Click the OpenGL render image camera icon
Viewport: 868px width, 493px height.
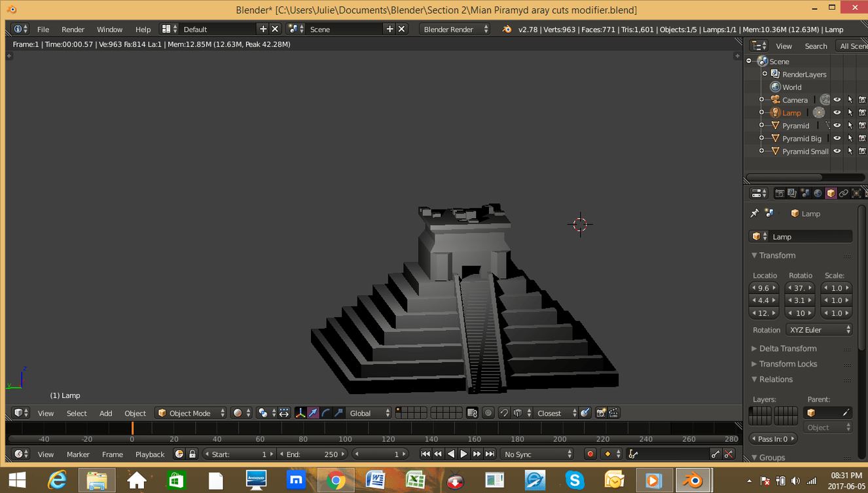click(x=600, y=413)
